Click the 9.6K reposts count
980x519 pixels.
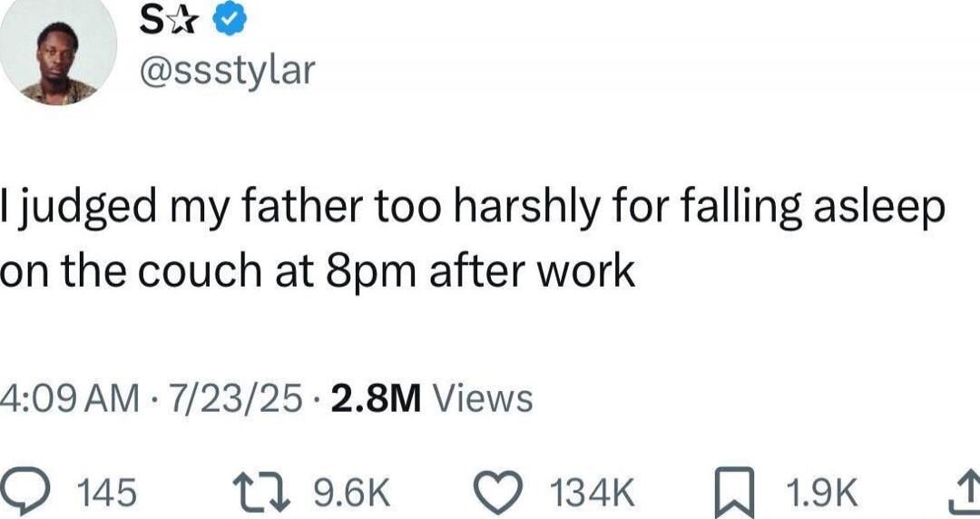352,493
